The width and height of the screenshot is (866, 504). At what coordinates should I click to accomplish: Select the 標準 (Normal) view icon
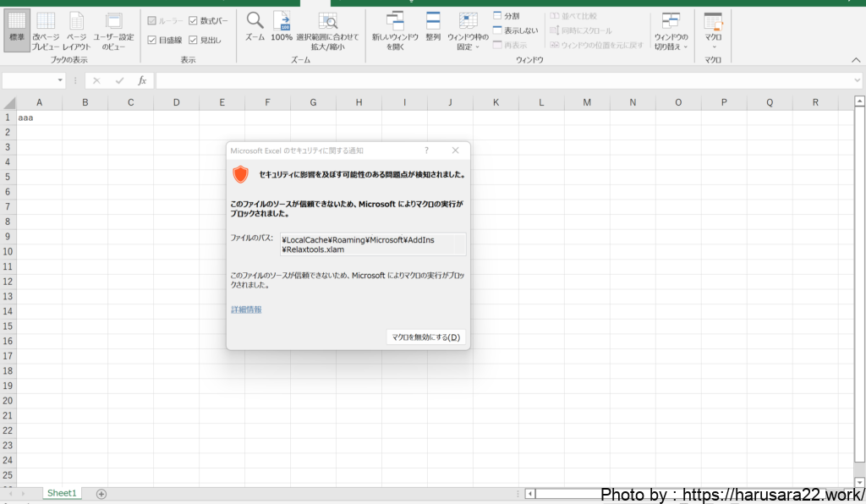point(17,30)
